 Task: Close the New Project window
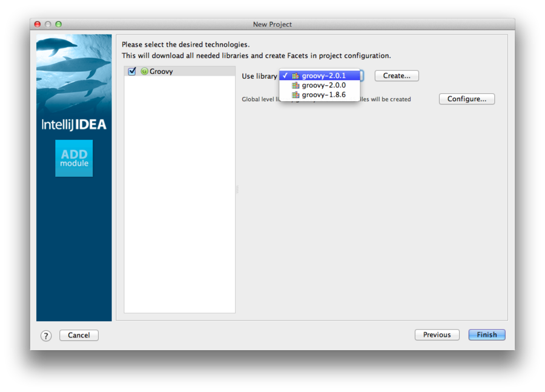pyautogui.click(x=38, y=24)
